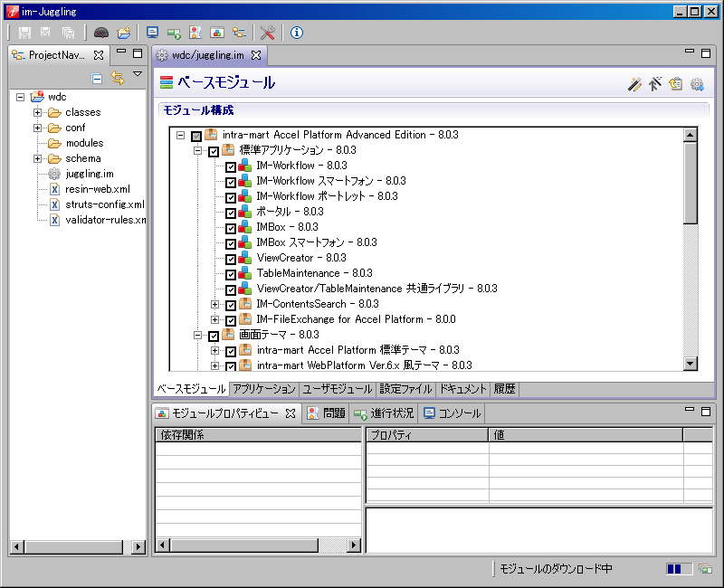Collapse the wdc project node
This screenshot has height=588, width=724.
coord(20,97)
